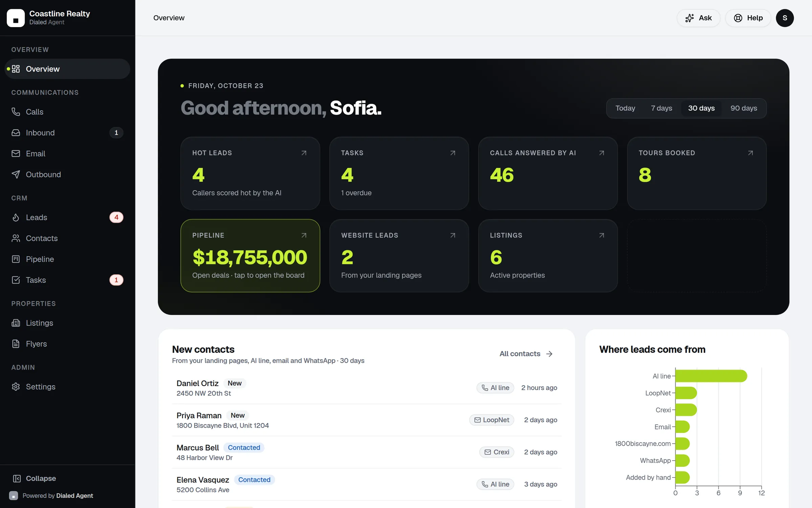Image resolution: width=812 pixels, height=508 pixels.
Task: Click the Coastline Realty logo
Action: pyautogui.click(x=16, y=18)
